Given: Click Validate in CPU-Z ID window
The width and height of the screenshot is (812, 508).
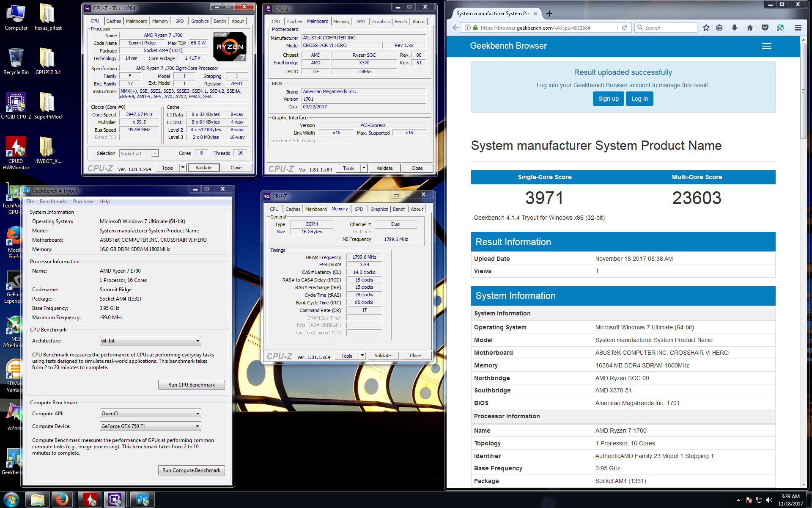Looking at the screenshot, I should pyautogui.click(x=203, y=168).
